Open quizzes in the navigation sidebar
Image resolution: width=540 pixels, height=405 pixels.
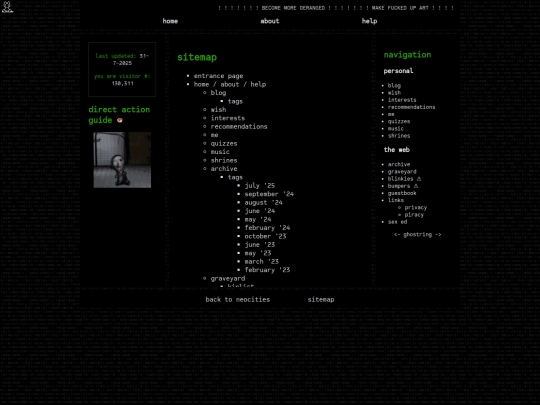[x=399, y=121]
